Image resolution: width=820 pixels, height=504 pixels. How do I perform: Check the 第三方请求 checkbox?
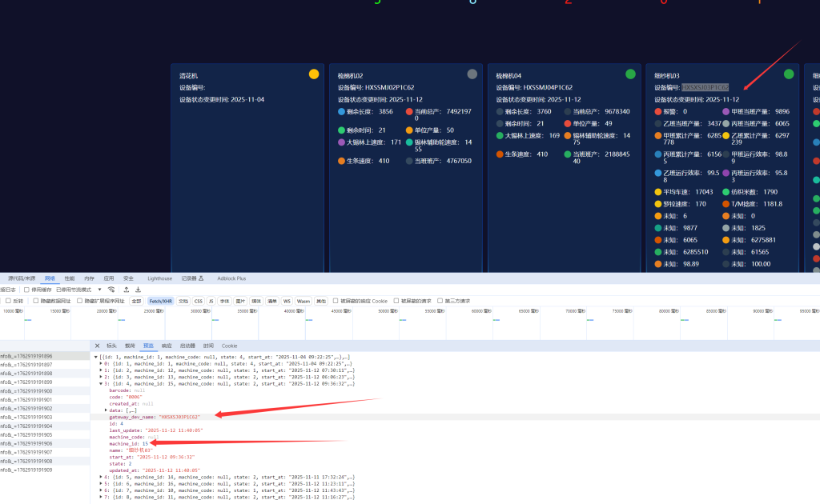click(x=440, y=301)
